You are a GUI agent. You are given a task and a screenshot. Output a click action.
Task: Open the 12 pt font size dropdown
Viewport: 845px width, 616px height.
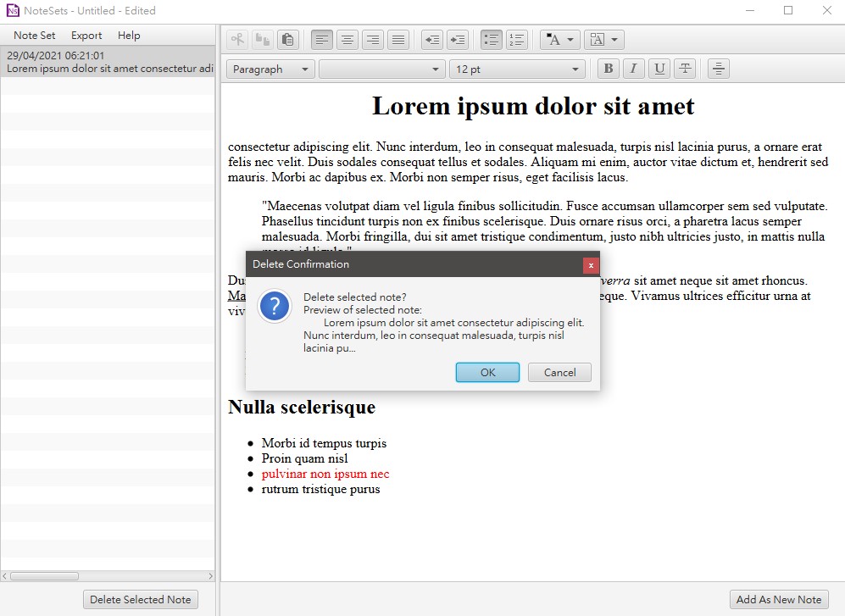coord(517,69)
